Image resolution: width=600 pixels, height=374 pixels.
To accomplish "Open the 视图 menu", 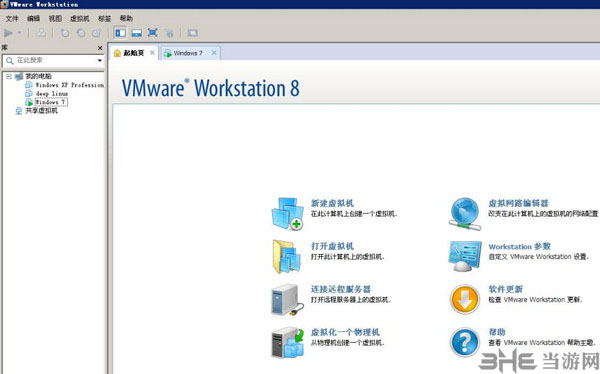I will 55,18.
